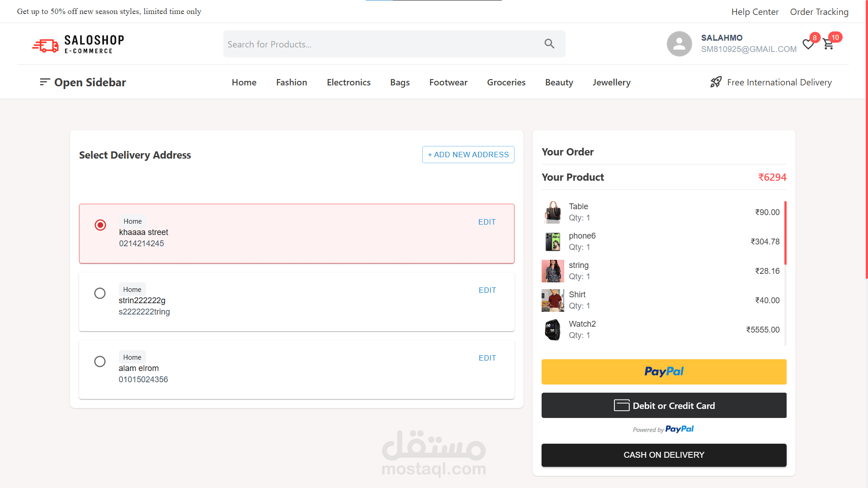
Task: Click Add New Address button
Action: [x=468, y=155]
